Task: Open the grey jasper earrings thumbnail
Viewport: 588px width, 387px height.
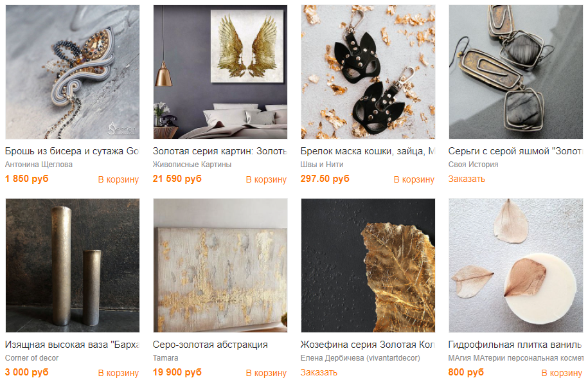Action: (x=515, y=72)
